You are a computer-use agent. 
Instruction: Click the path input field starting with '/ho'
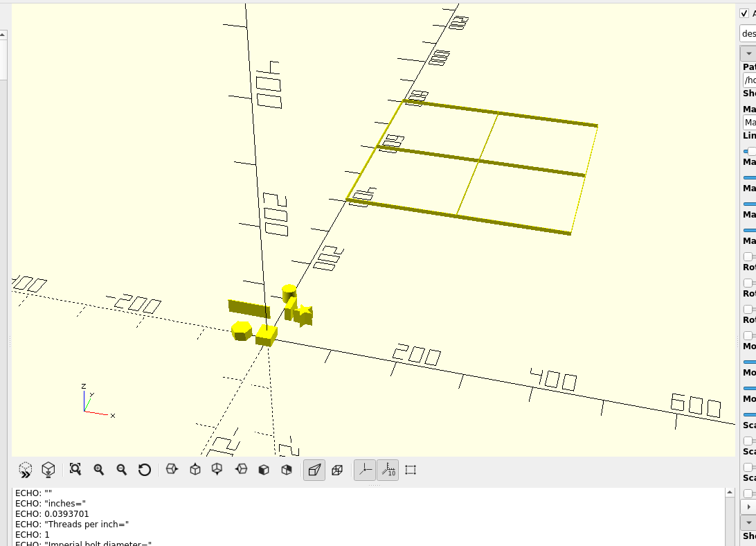[748, 80]
